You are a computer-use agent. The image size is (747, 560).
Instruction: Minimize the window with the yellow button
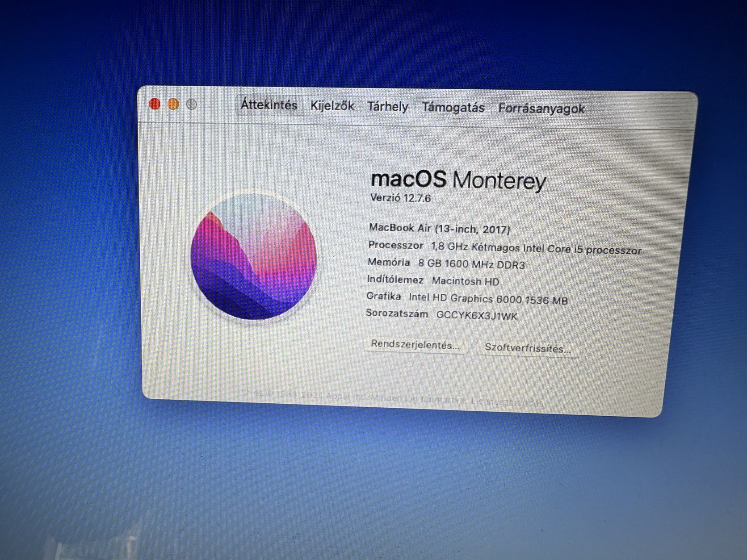(x=173, y=104)
